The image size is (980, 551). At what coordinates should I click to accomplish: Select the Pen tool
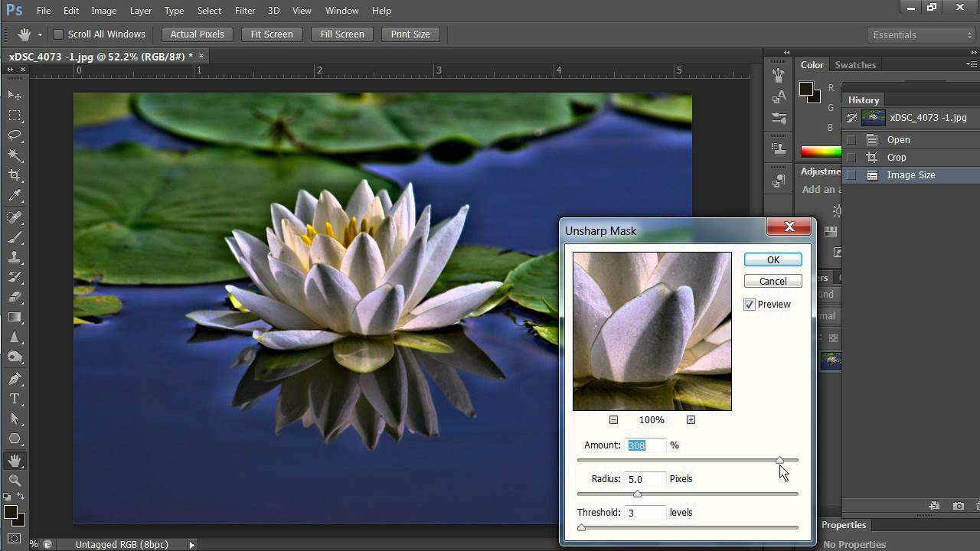tap(15, 379)
